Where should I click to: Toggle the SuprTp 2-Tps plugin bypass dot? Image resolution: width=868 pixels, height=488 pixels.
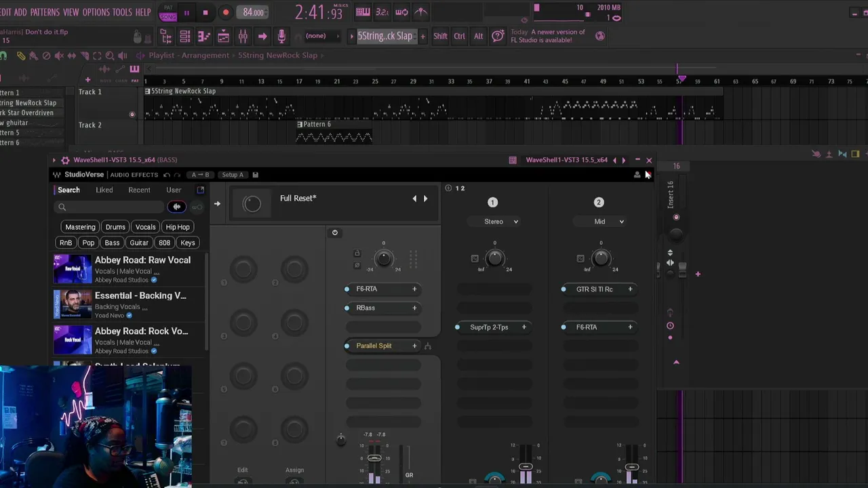(x=457, y=327)
